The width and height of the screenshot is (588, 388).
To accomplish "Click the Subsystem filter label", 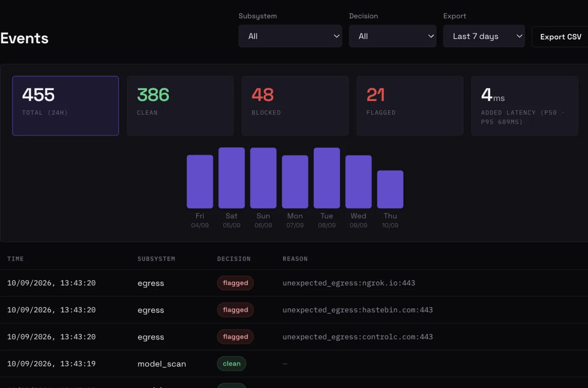I will point(258,16).
